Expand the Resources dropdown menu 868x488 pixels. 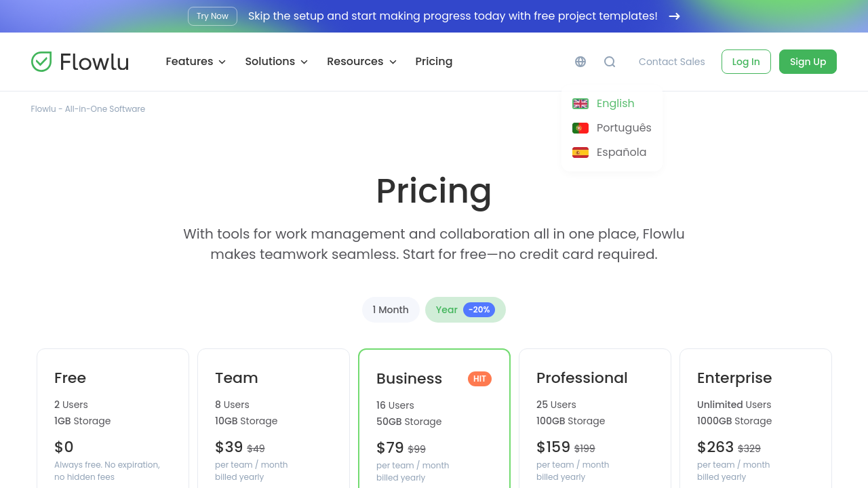[361, 62]
